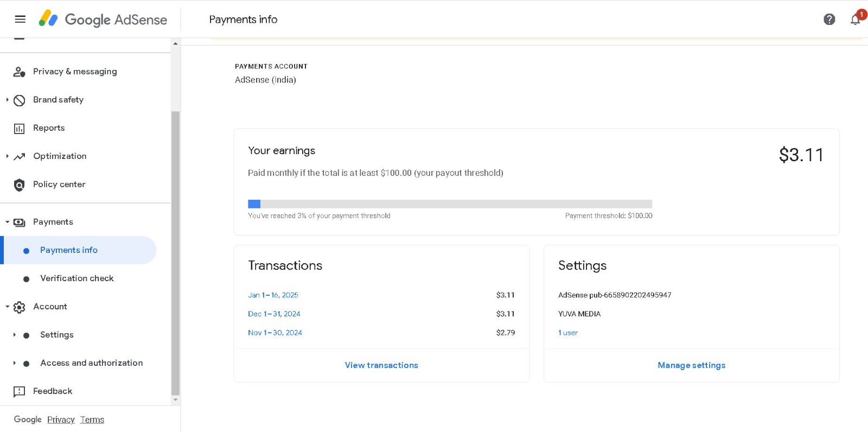Click 'Payment threshold: $100.00' label
The image size is (868, 432).
click(609, 216)
